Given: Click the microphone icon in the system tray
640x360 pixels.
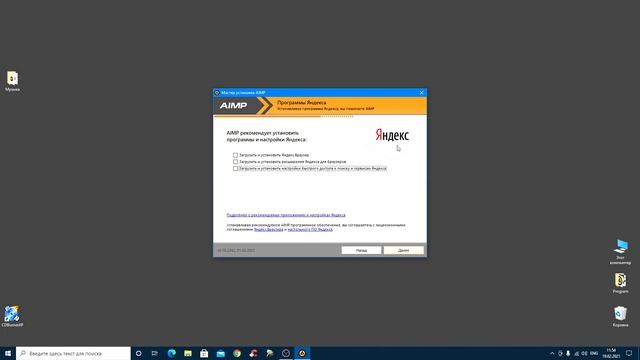Looking at the screenshot, I should 568,353.
